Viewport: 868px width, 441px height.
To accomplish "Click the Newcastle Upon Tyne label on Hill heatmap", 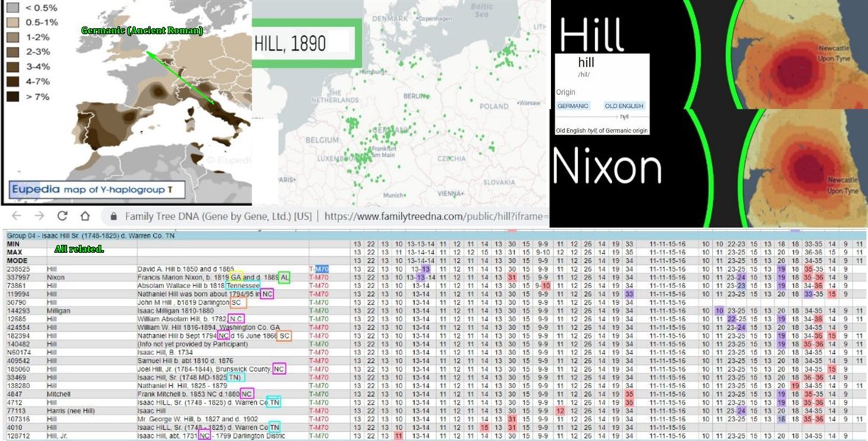I will [x=838, y=52].
